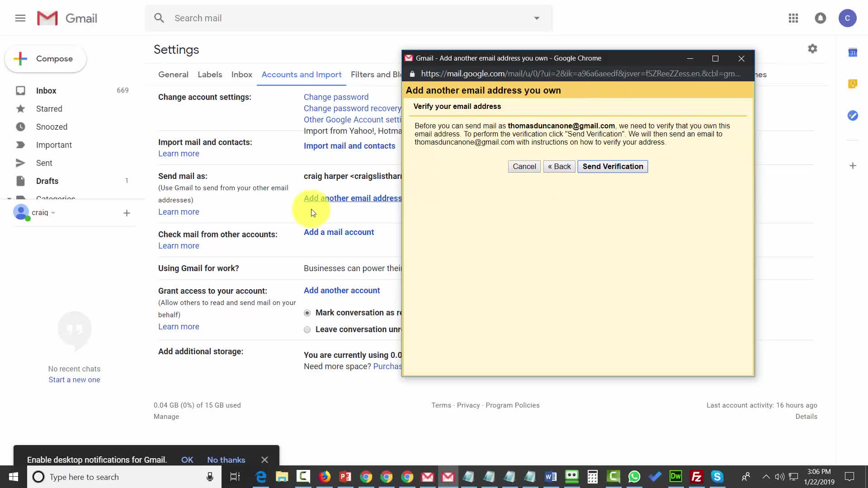Open account activity Details link

coord(806,417)
